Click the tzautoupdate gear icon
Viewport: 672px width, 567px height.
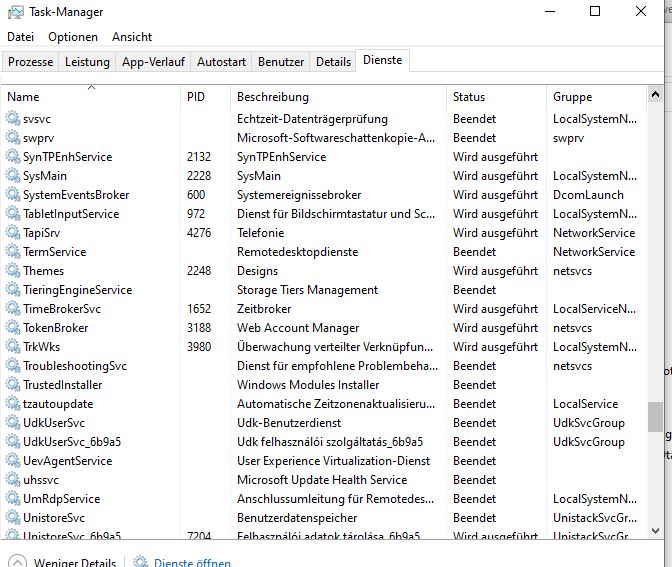(x=13, y=404)
